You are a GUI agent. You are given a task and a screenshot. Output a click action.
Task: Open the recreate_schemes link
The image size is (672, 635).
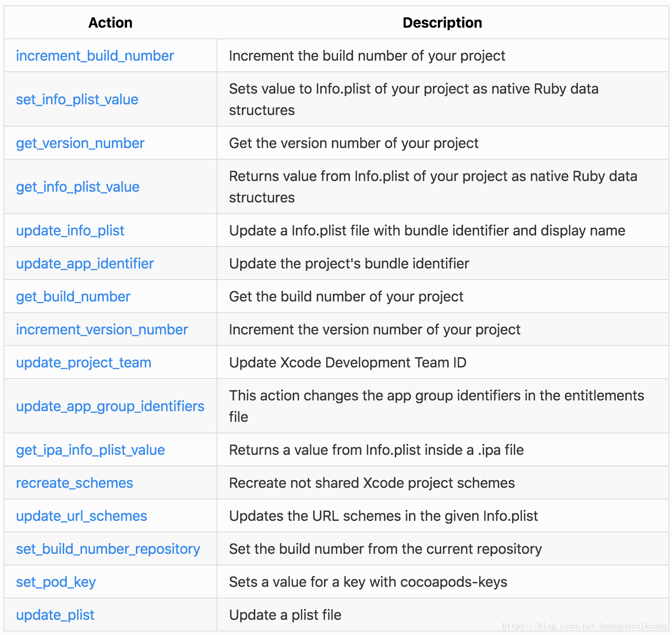74,483
